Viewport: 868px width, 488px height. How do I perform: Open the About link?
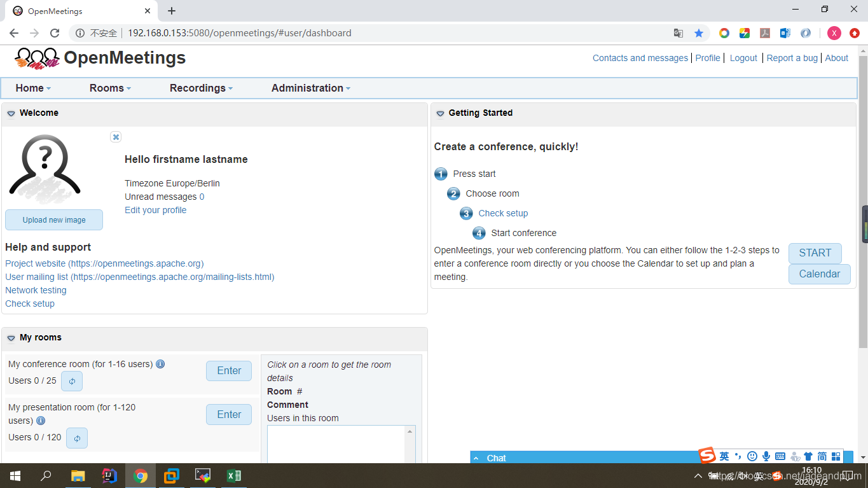(837, 58)
